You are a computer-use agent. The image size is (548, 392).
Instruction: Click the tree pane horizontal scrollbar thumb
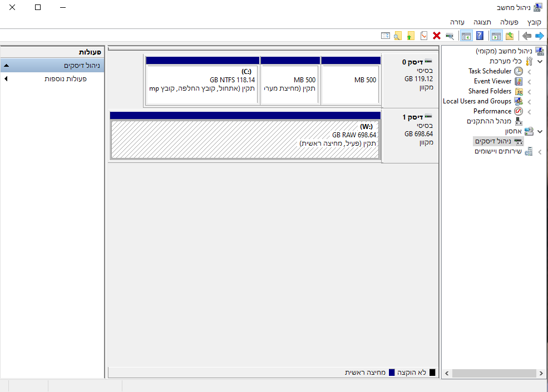[494, 374]
